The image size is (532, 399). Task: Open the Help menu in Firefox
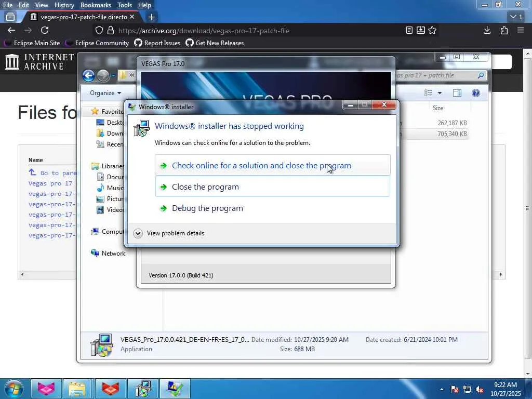tap(144, 5)
